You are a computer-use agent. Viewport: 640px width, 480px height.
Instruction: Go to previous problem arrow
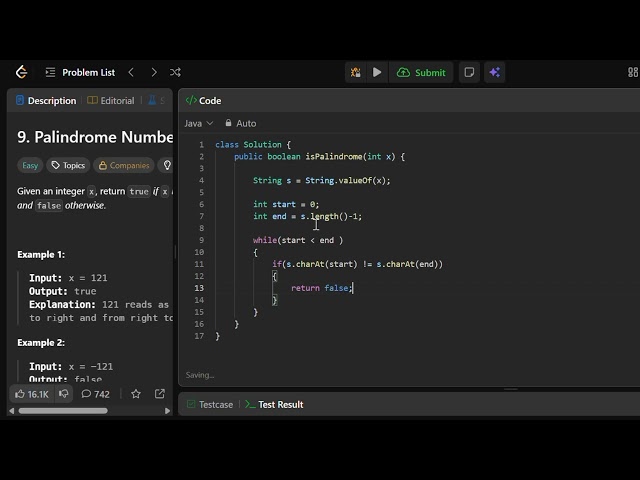131,72
